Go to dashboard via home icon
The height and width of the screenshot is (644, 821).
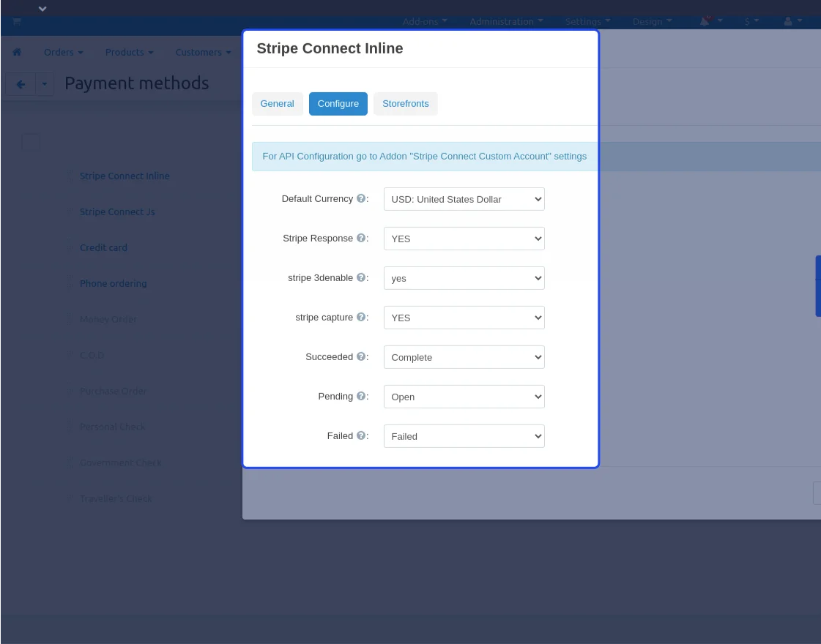(17, 52)
